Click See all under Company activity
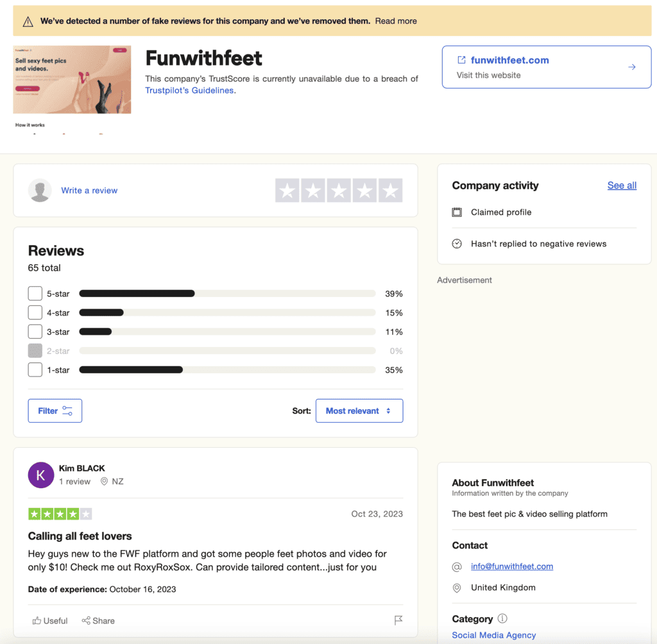 coord(621,185)
